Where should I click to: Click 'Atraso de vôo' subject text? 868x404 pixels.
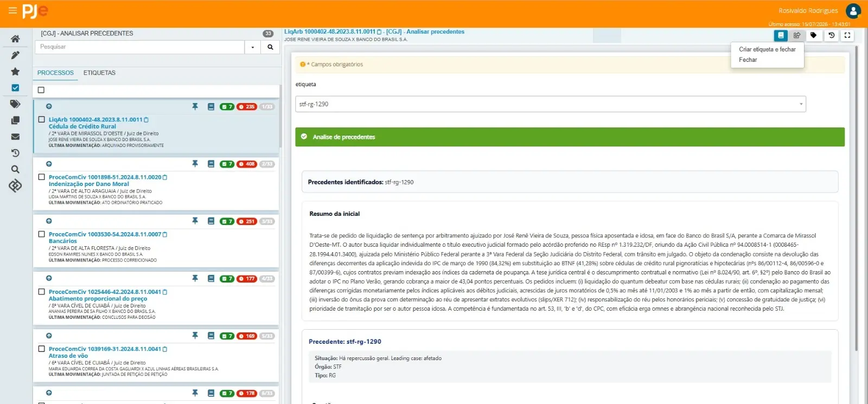[68, 356]
